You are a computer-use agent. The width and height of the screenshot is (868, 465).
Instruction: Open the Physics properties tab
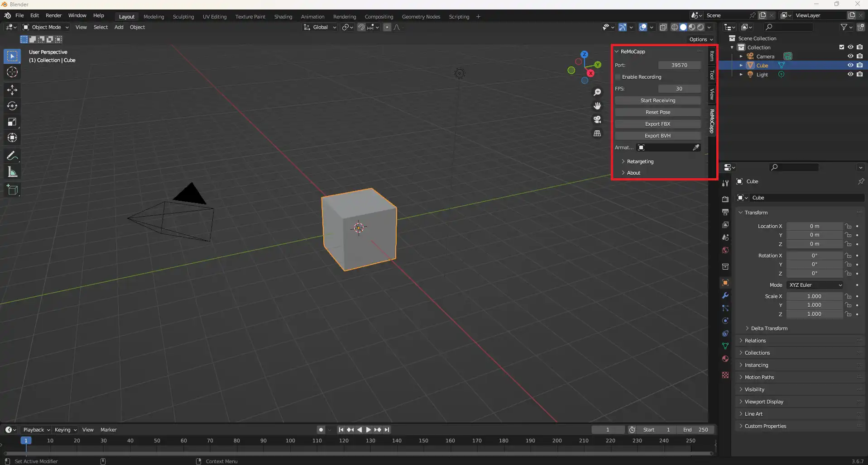pos(725,321)
